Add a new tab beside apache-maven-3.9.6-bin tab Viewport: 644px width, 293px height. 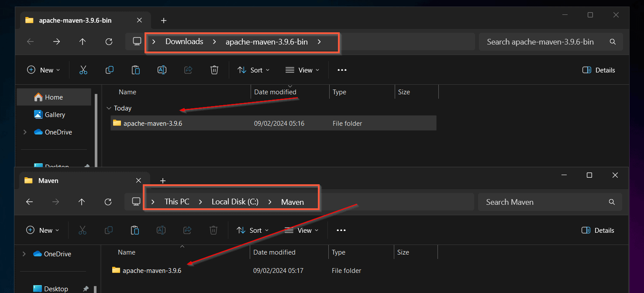164,20
